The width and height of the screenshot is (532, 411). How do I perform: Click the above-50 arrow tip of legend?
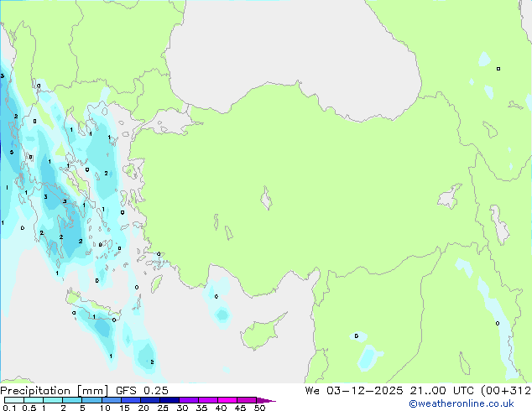click(266, 400)
